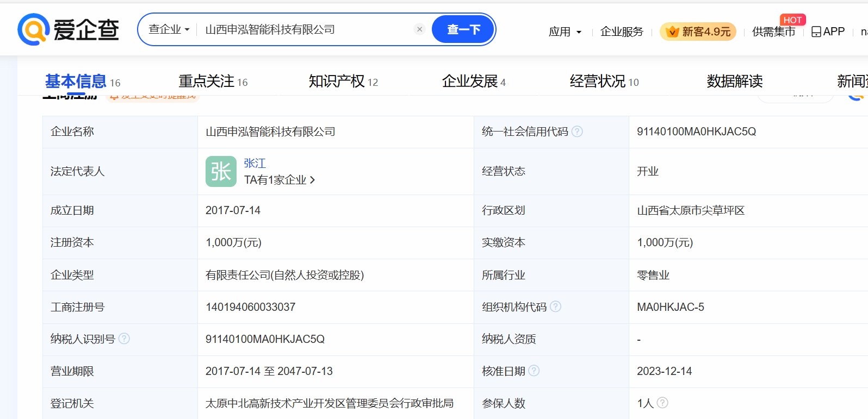Screen dimensions: 868x419
Task: Click the help icon beside 核准日期
Action: (x=534, y=371)
